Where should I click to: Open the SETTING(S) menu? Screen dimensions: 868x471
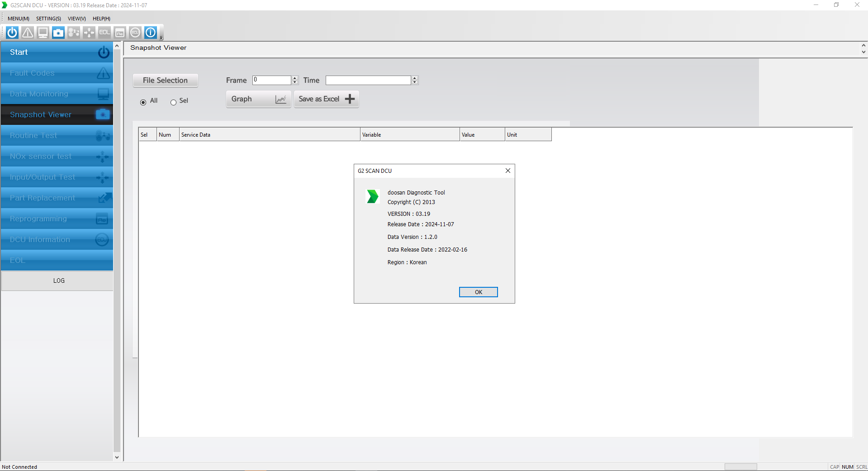tap(48, 19)
